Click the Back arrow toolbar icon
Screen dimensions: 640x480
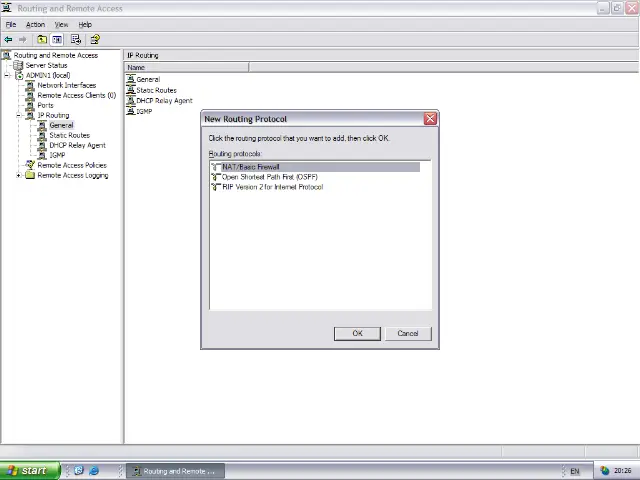[8, 40]
